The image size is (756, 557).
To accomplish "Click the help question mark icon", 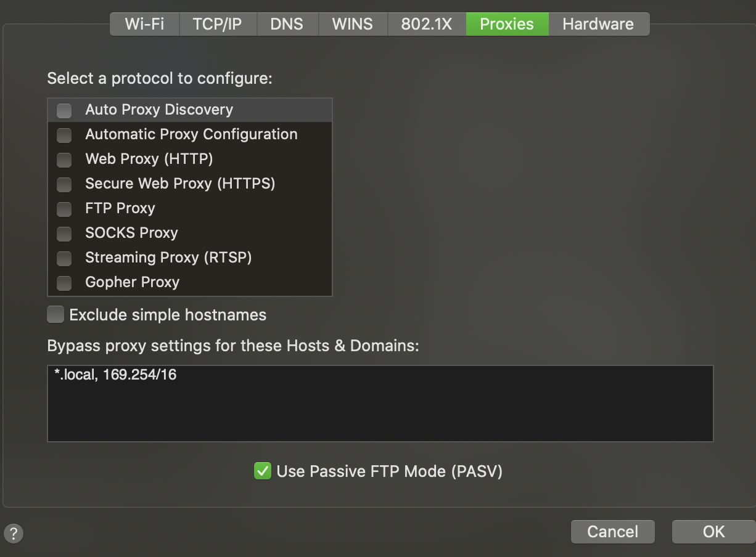I will pos(14,533).
